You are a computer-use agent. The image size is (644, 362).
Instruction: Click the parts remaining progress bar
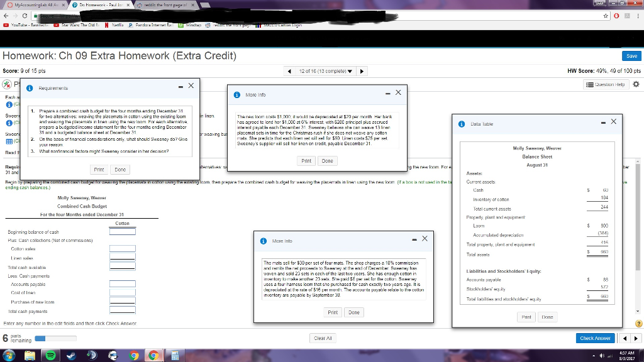click(x=55, y=339)
